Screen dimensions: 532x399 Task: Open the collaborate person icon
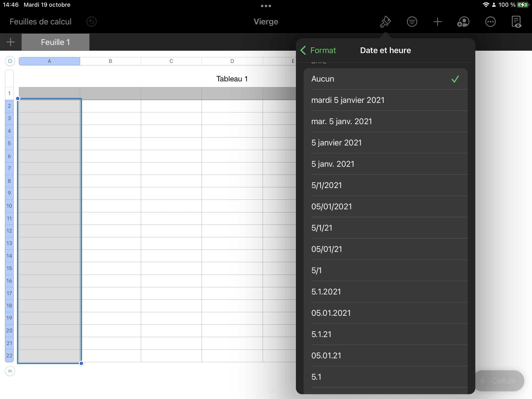point(463,22)
